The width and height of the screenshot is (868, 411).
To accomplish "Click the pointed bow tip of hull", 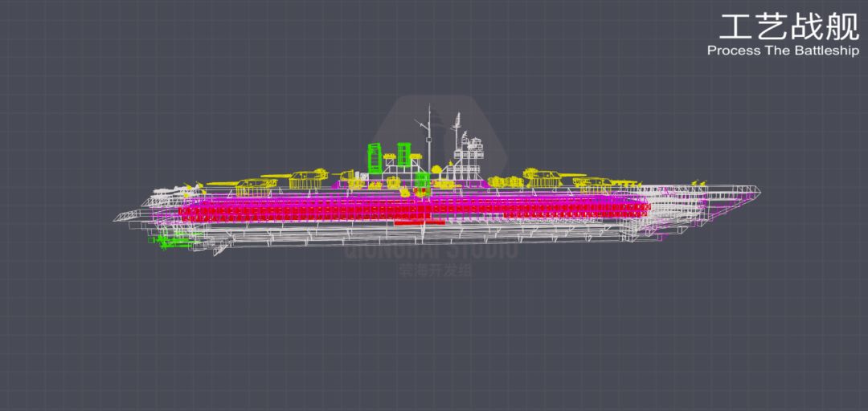I will 756,192.
